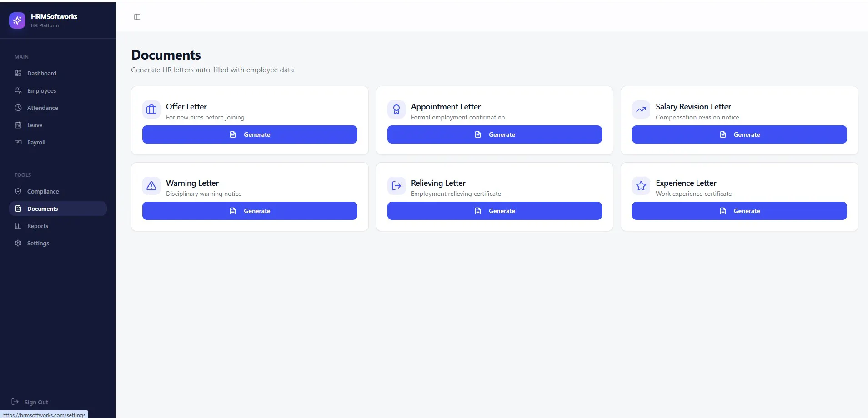The image size is (868, 418).
Task: Click the Sign Out door arrow icon
Action: click(15, 402)
